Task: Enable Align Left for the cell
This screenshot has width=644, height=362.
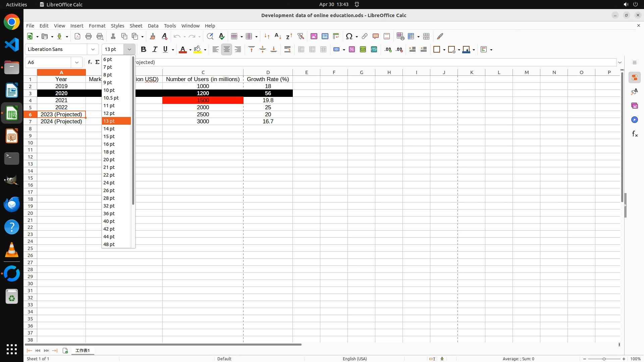Action: 215,49
